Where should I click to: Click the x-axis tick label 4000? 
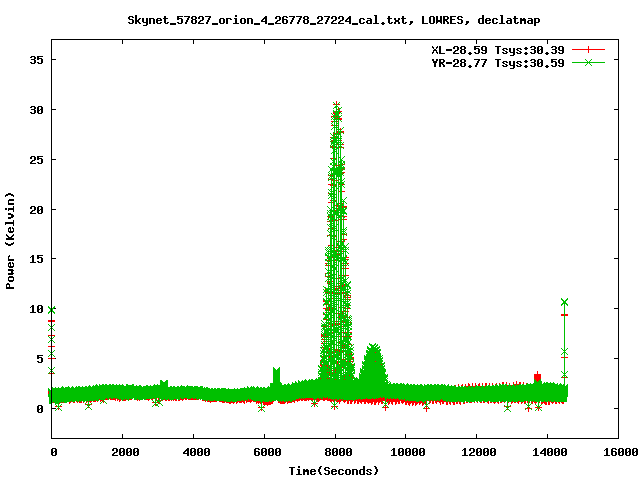pos(196,452)
